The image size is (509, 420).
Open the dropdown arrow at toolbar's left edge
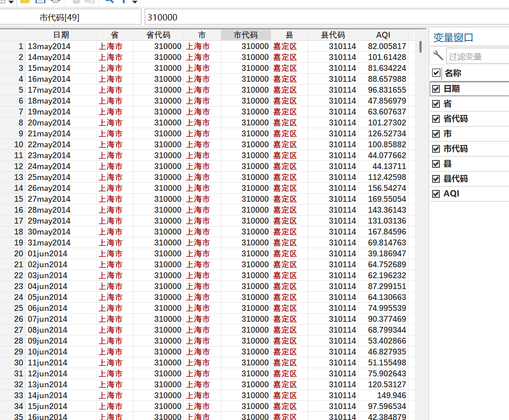coord(11,2)
